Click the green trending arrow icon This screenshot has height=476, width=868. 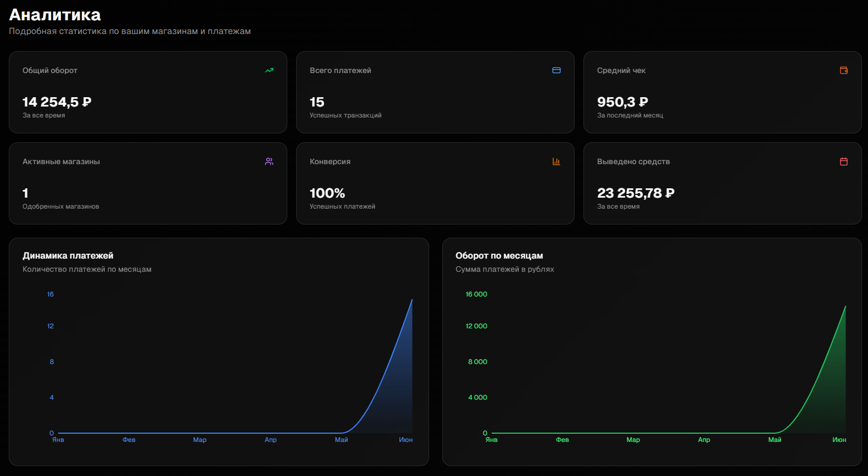pyautogui.click(x=269, y=70)
